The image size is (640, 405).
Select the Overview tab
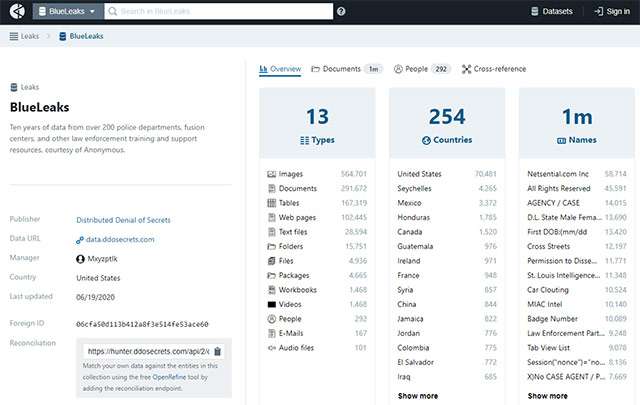[280, 69]
